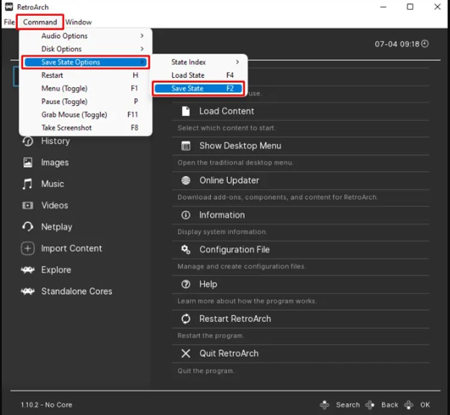Viewport: 450px width, 415px height.
Task: Maximize the RetroArch window
Action: click(410, 7)
